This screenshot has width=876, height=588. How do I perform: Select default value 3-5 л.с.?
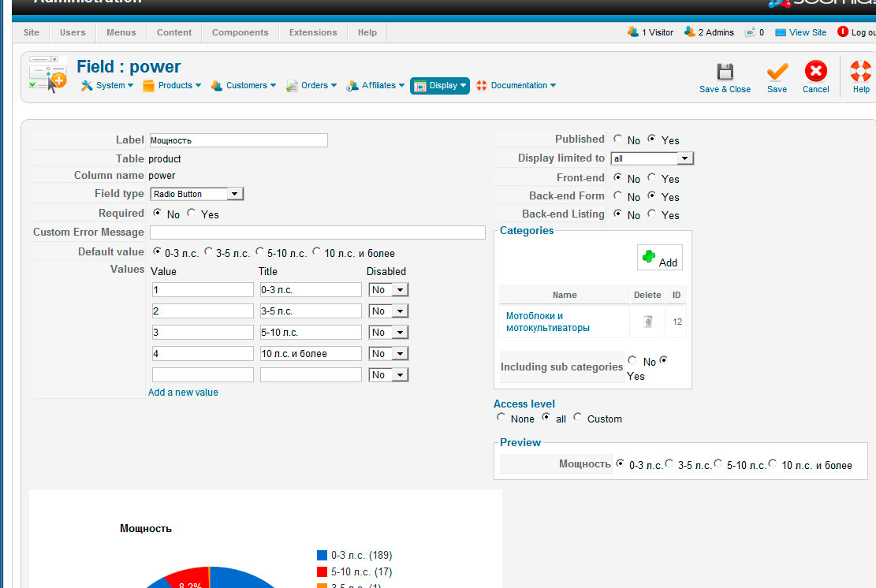click(x=208, y=252)
